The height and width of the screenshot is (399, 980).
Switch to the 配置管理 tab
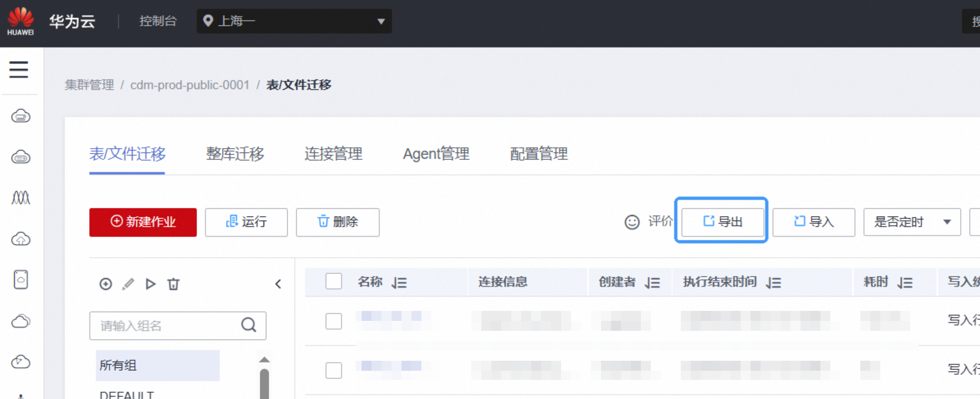click(539, 154)
